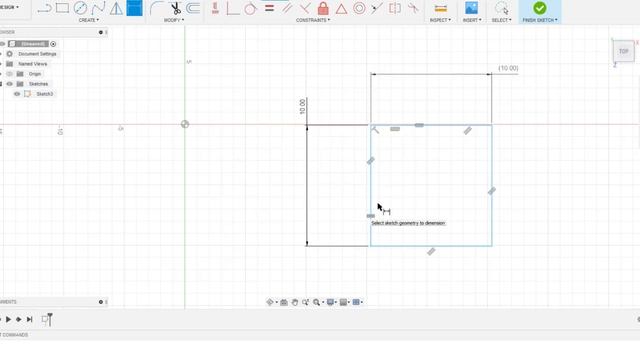The image size is (640, 360).
Task: Click the Look At icon
Action: 284,302
